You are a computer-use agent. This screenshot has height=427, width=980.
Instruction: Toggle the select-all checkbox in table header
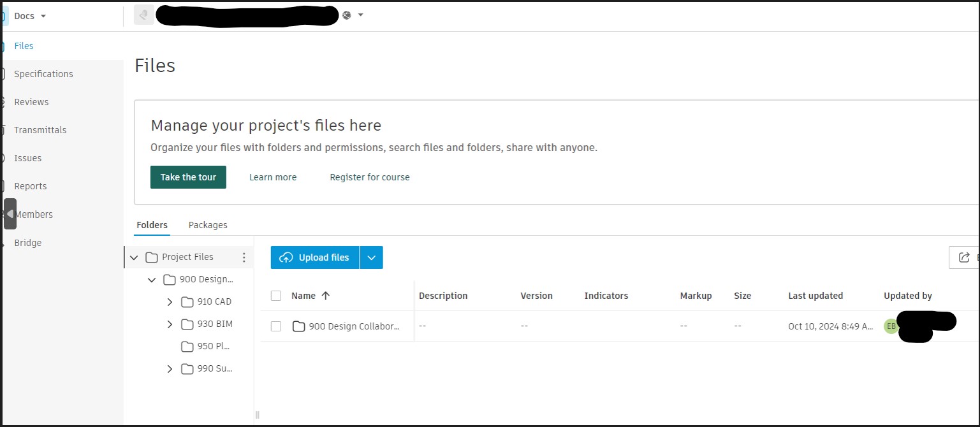[276, 296]
